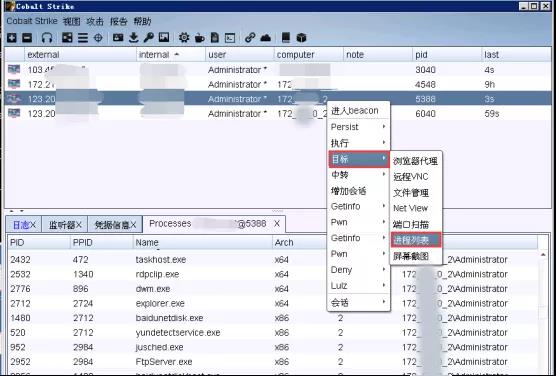Image resolution: width=556 pixels, height=376 pixels.
Task: Sort sessions by the internal column
Action: [171, 55]
